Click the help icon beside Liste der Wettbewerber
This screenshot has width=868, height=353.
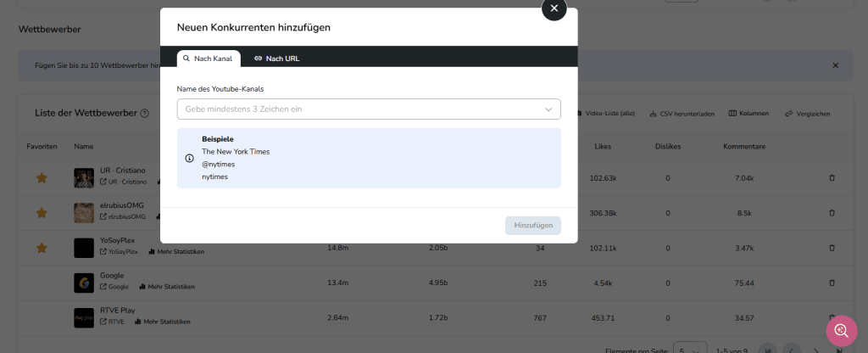pyautogui.click(x=144, y=114)
